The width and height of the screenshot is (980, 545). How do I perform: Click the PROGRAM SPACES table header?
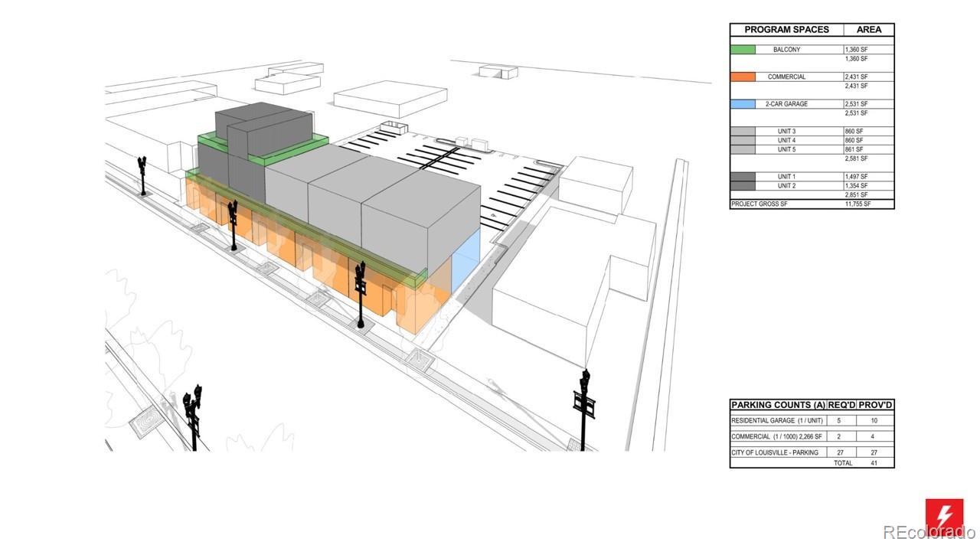pyautogui.click(x=786, y=30)
